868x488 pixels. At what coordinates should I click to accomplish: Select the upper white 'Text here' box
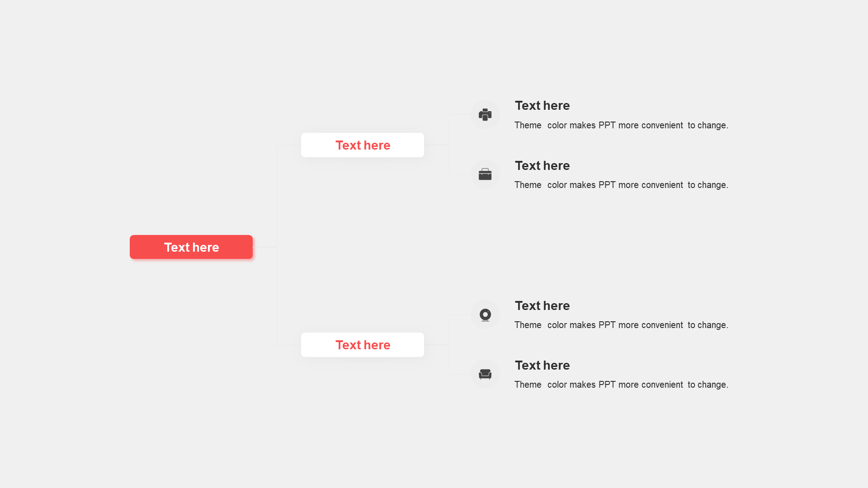tap(363, 145)
